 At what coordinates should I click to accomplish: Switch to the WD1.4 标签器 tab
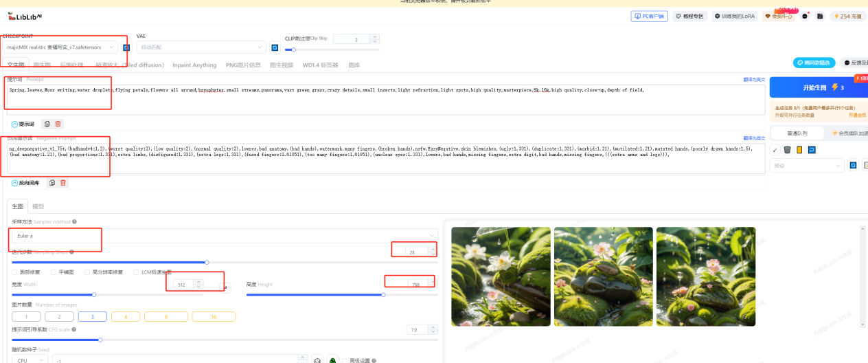321,65
